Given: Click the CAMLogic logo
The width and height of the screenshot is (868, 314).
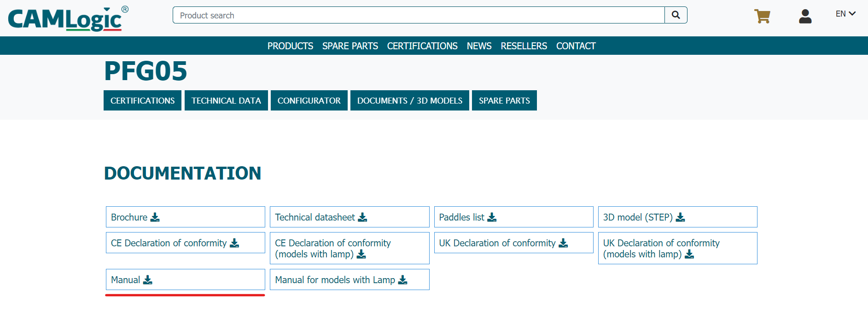Looking at the screenshot, I should pos(68,18).
